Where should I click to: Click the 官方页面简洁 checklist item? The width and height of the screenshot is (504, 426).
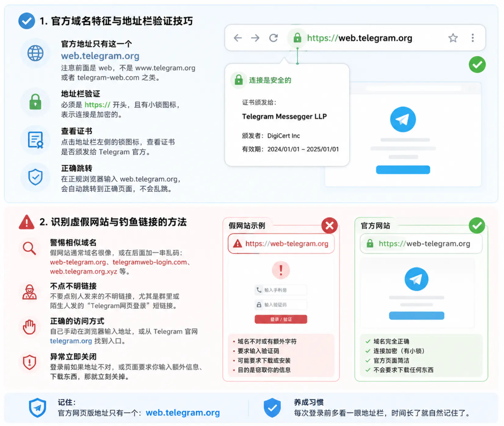tap(387, 360)
